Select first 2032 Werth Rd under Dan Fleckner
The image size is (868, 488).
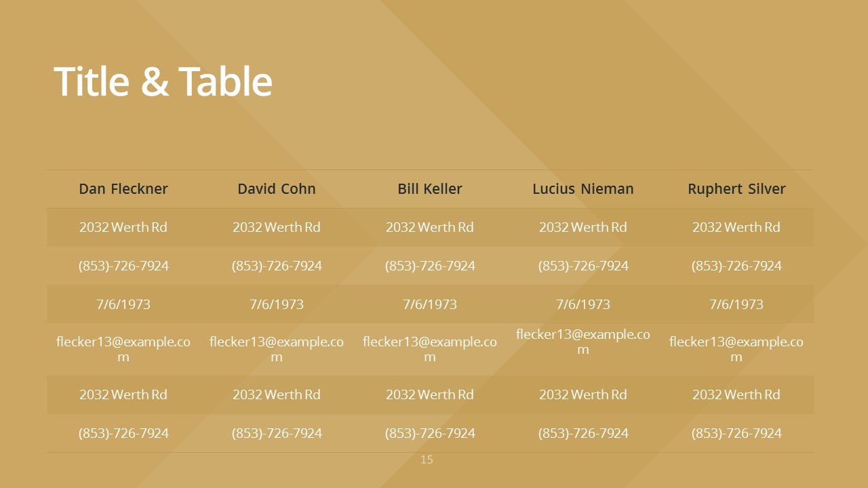click(x=123, y=227)
